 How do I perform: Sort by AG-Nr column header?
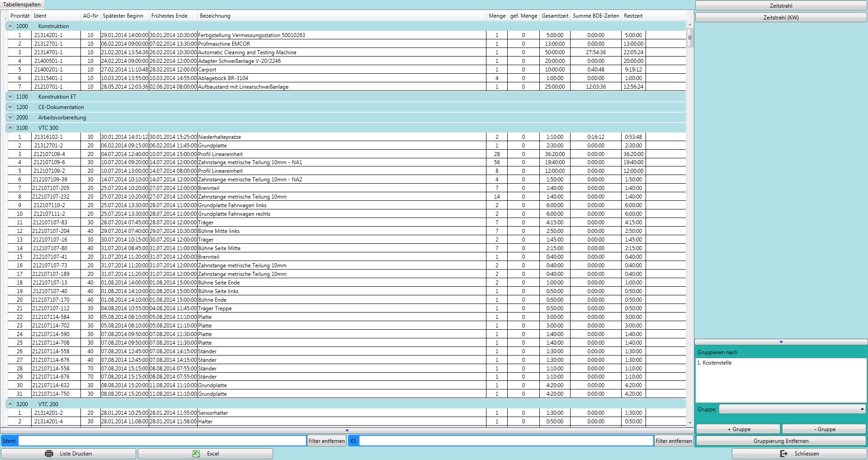tap(90, 16)
